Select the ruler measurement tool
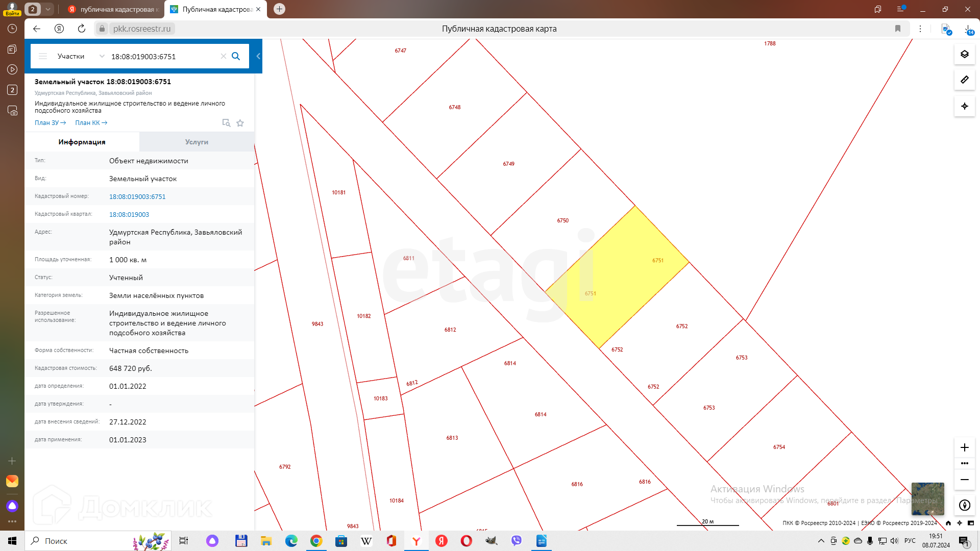 point(964,80)
